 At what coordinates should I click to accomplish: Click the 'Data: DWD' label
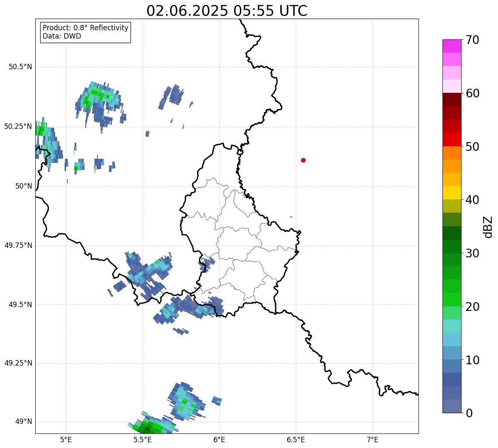(62, 36)
